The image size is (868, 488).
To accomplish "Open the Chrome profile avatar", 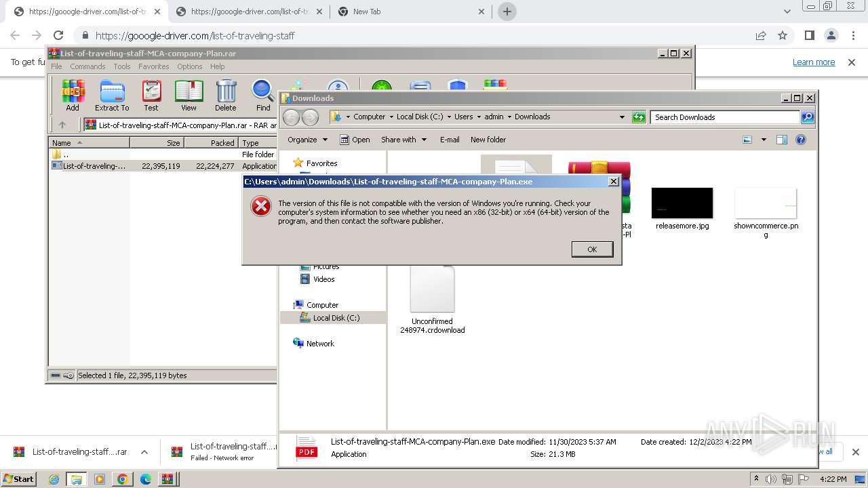I will [831, 36].
